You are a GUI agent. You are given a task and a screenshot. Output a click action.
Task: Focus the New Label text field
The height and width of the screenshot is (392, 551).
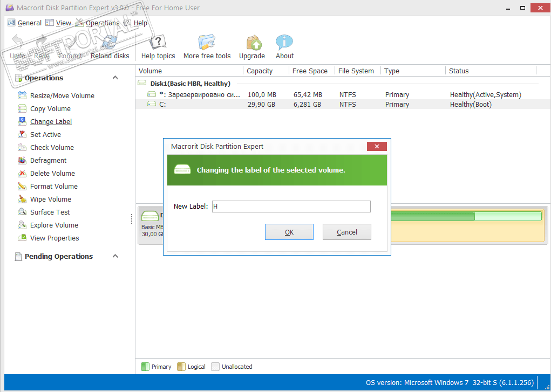[x=291, y=206]
